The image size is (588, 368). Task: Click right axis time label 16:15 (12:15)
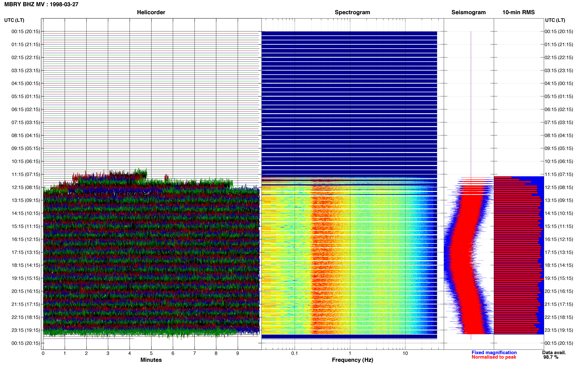[x=559, y=239]
